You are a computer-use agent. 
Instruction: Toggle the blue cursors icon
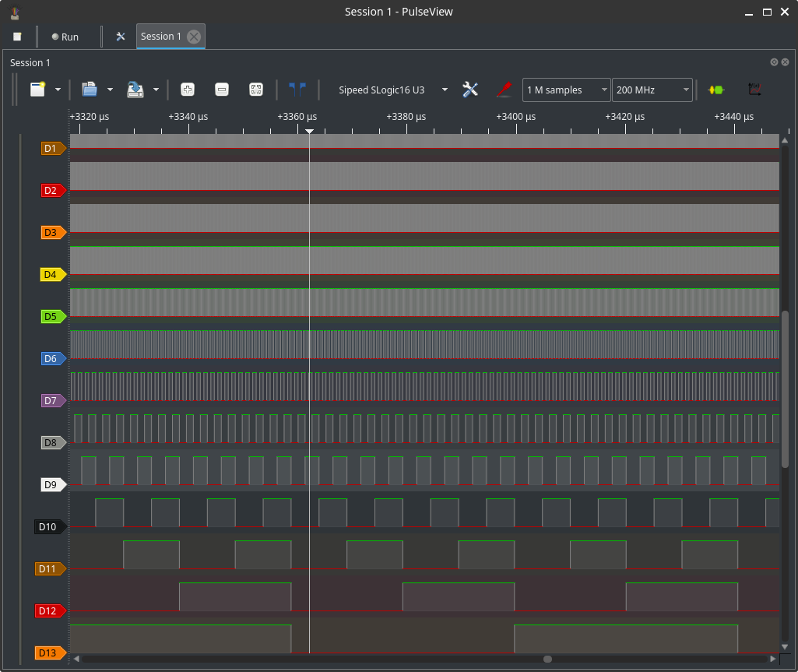[x=297, y=90]
